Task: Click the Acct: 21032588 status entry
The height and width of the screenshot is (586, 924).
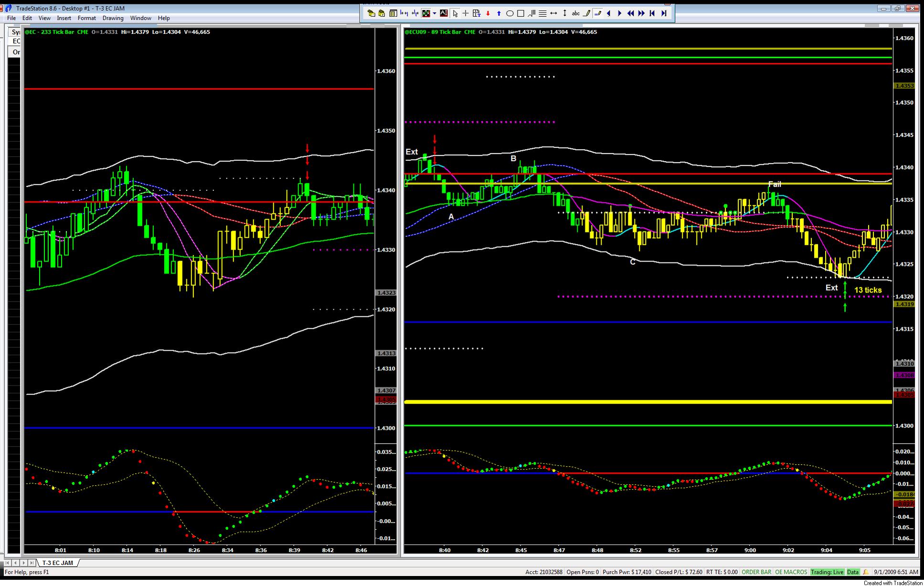Action: point(544,572)
